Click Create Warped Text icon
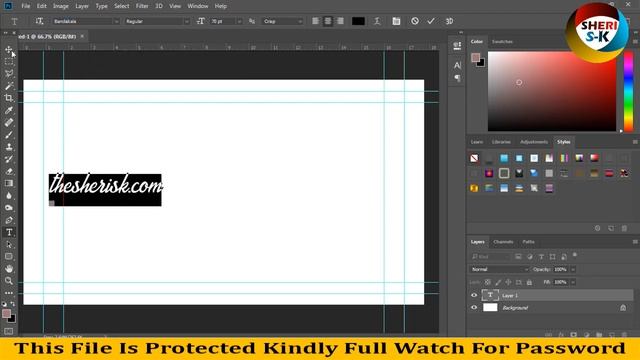Image resolution: width=640 pixels, height=360 pixels. 377,21
